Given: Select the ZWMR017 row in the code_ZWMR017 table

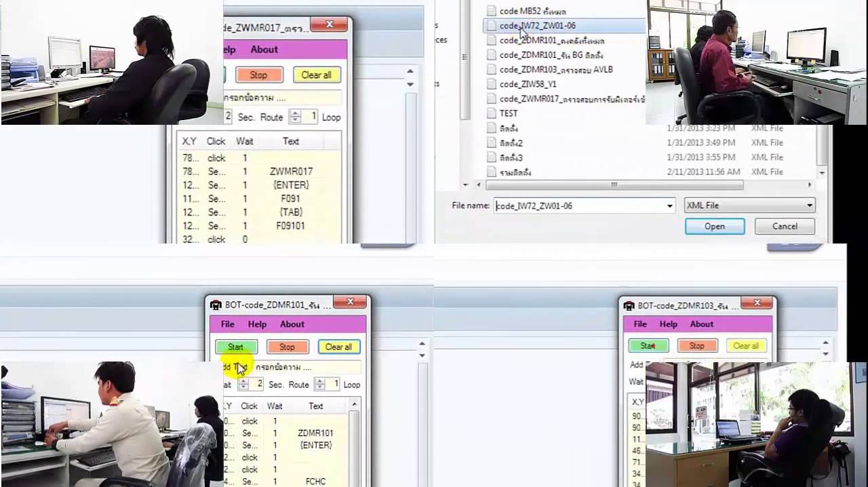Looking at the screenshot, I should pos(260,172).
